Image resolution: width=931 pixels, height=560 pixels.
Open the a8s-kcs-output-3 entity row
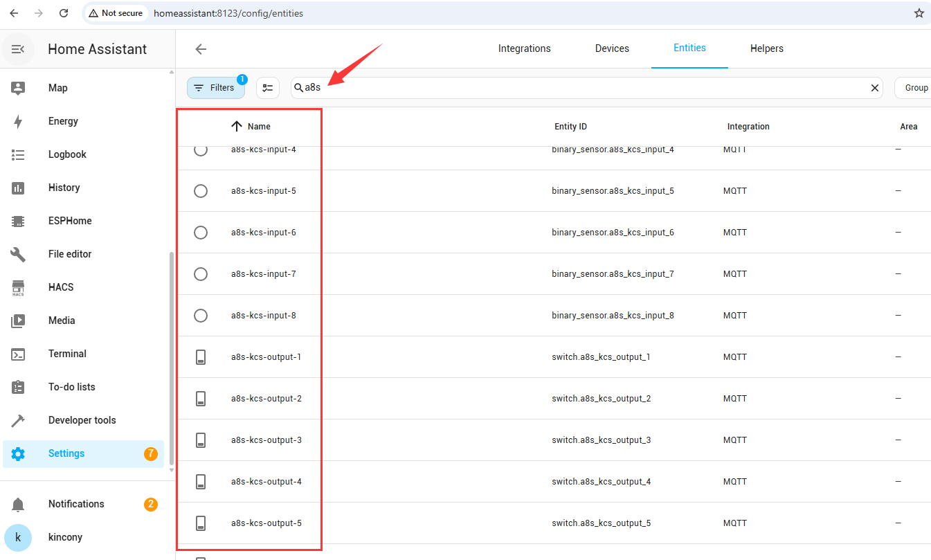[x=266, y=440]
